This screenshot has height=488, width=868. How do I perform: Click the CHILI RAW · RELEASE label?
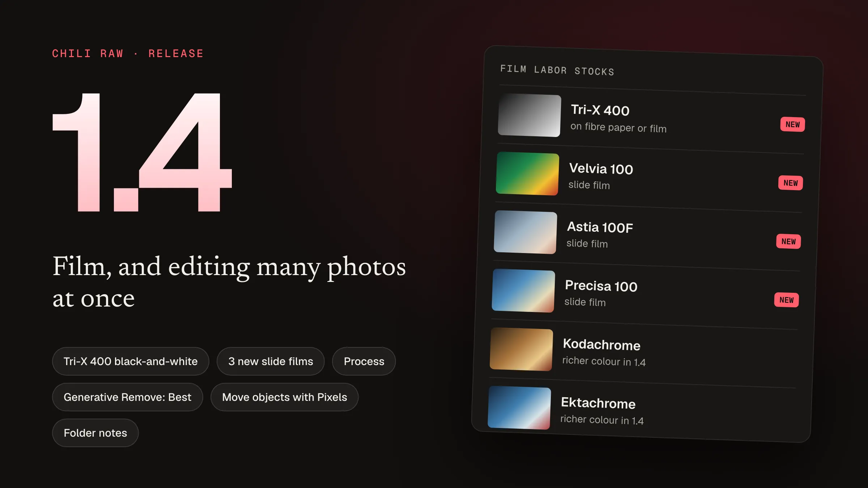[x=128, y=53]
